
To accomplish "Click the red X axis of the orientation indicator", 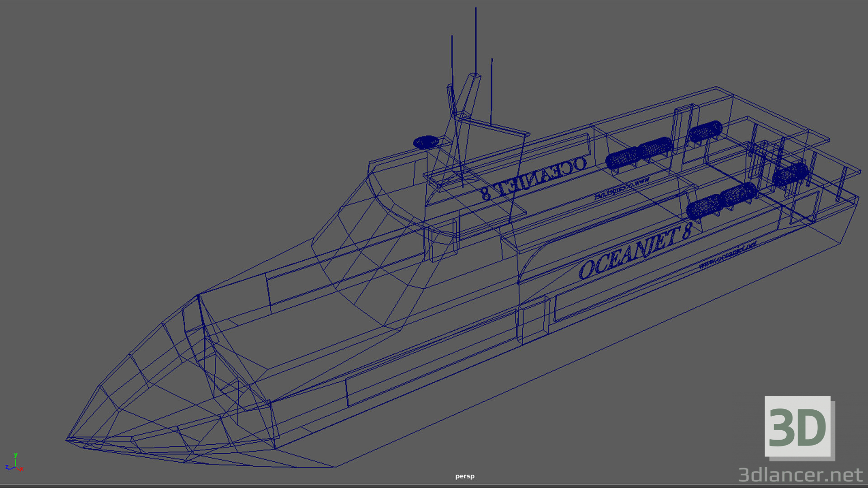I will point(21,469).
